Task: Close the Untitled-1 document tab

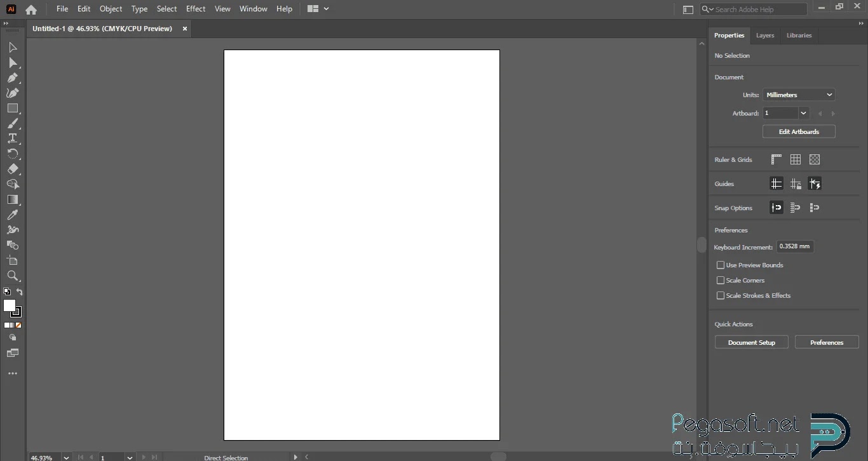Action: pyautogui.click(x=185, y=29)
